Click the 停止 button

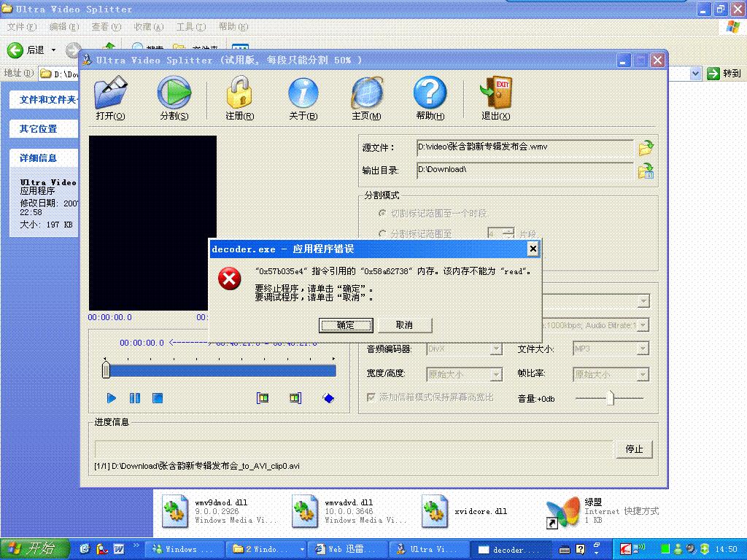click(x=634, y=449)
